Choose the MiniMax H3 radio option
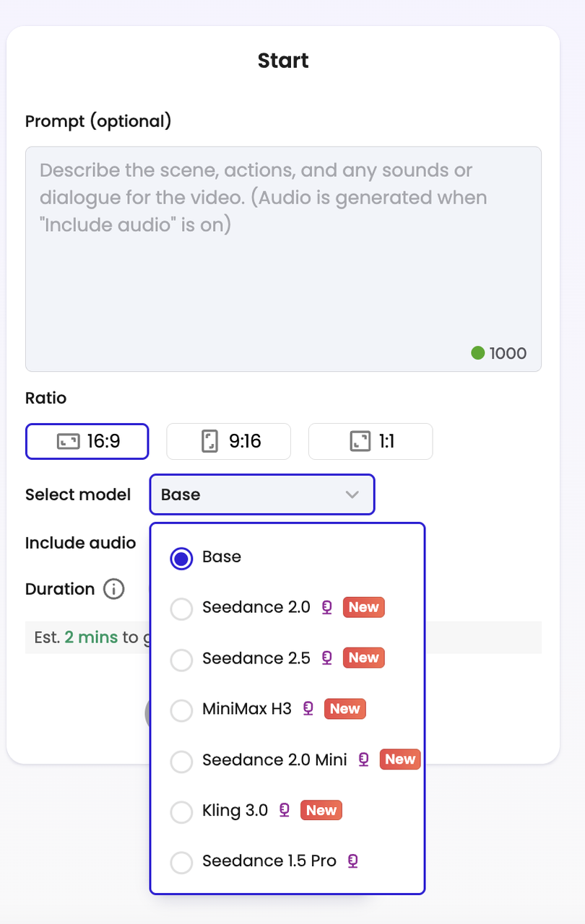The image size is (585, 924). pyautogui.click(x=181, y=710)
